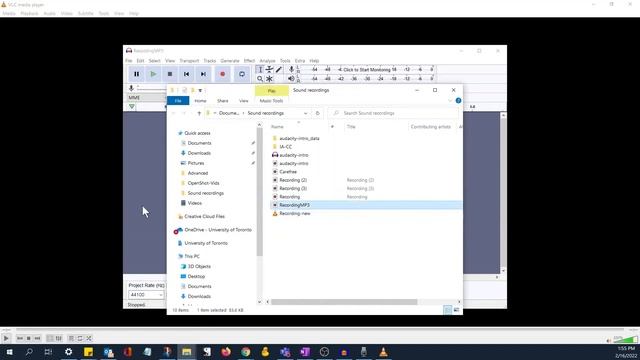Open the Music Tools ribbon tab
This screenshot has height=360, width=640.
(271, 101)
